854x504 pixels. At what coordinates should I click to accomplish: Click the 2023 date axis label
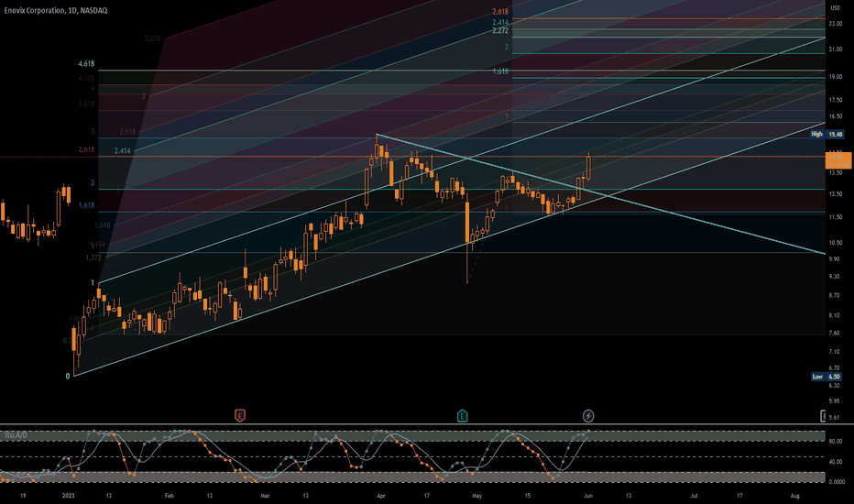68,496
